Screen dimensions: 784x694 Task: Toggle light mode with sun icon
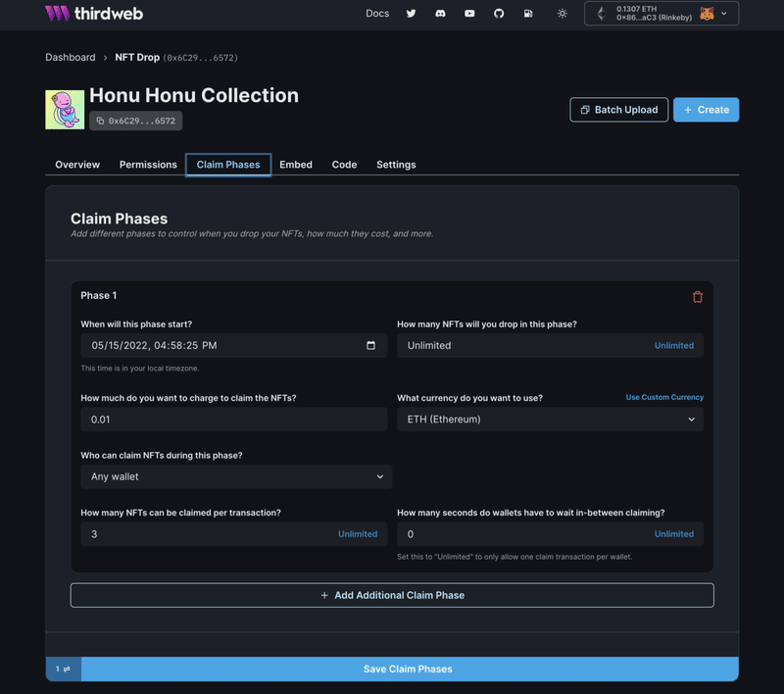pos(562,14)
